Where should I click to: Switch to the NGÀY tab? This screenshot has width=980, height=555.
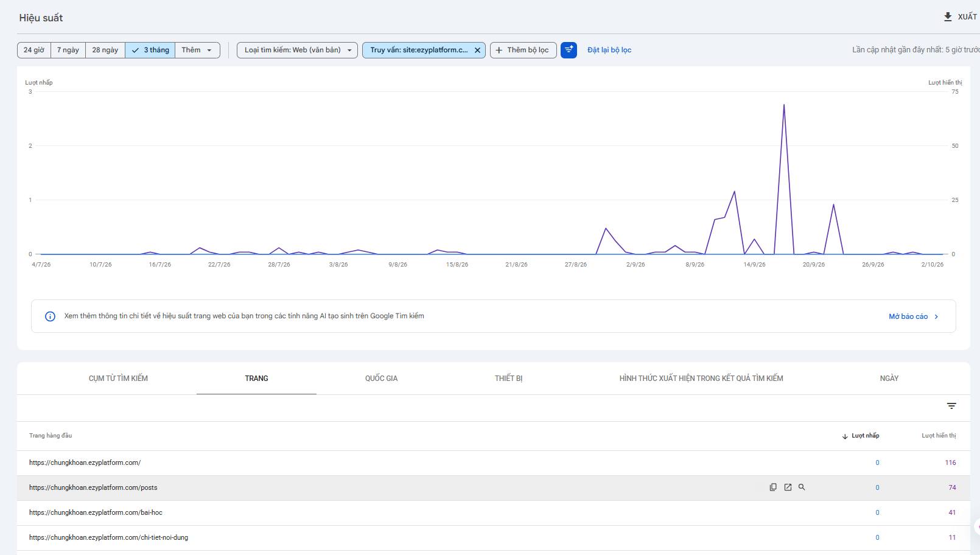pos(889,379)
